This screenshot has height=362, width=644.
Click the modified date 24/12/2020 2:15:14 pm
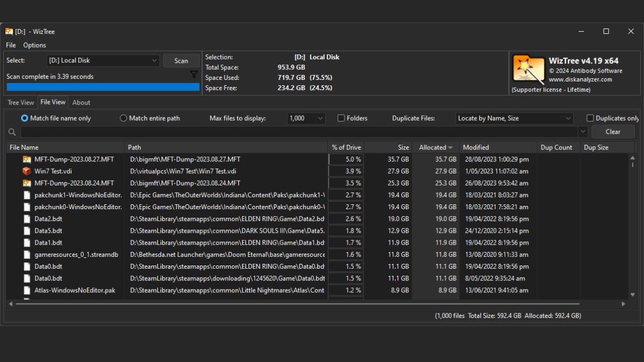[x=497, y=231]
